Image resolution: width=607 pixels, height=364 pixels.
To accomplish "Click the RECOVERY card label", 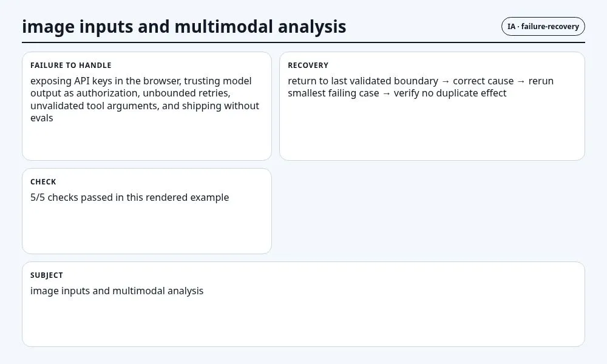I will [x=308, y=66].
